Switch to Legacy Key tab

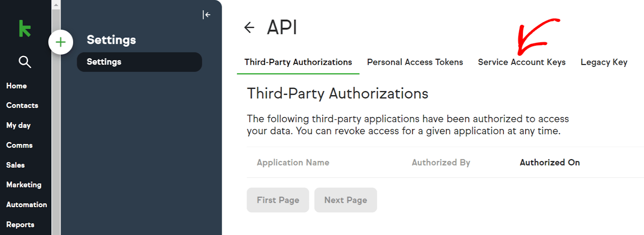pyautogui.click(x=604, y=62)
